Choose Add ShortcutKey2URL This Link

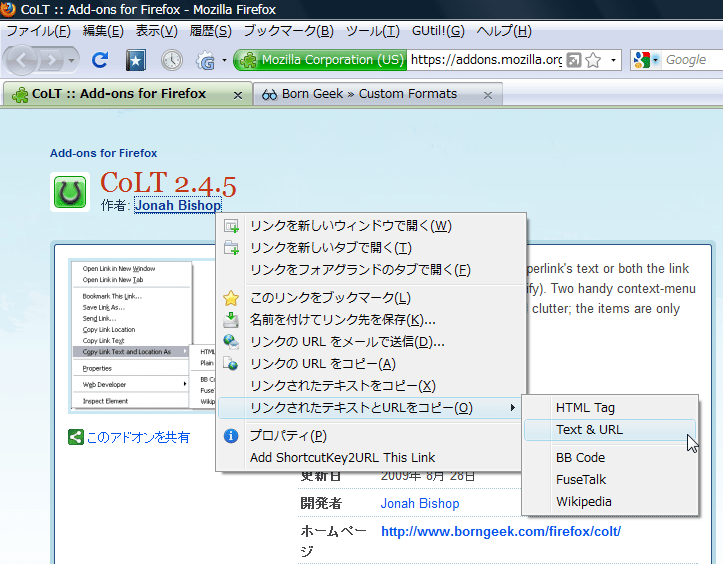pyautogui.click(x=369, y=458)
